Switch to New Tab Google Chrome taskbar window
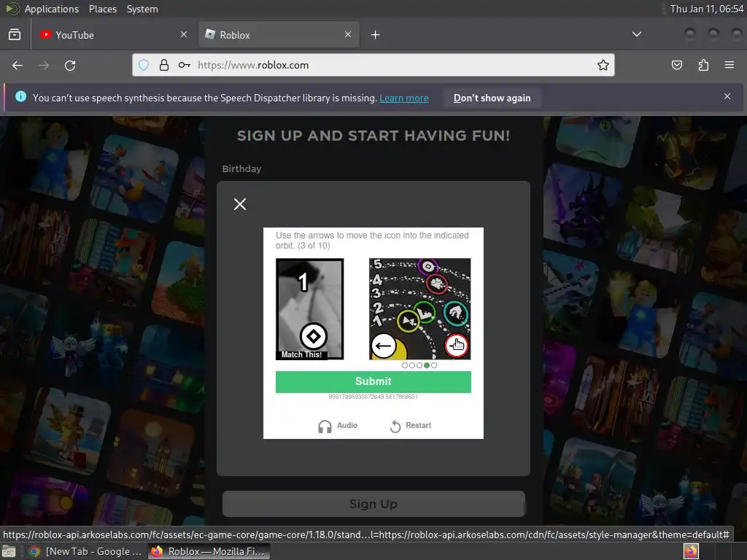The height and width of the screenshot is (560, 747). click(86, 551)
